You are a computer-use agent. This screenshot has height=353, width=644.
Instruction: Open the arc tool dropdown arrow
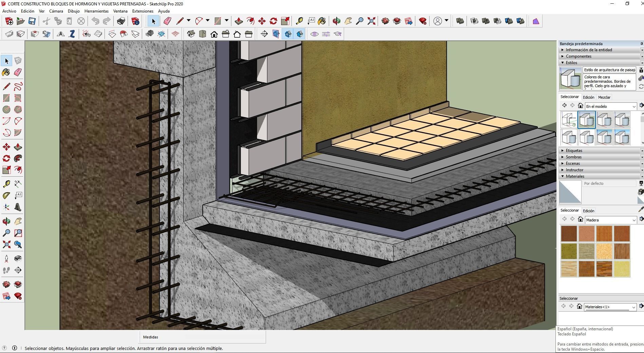[208, 21]
